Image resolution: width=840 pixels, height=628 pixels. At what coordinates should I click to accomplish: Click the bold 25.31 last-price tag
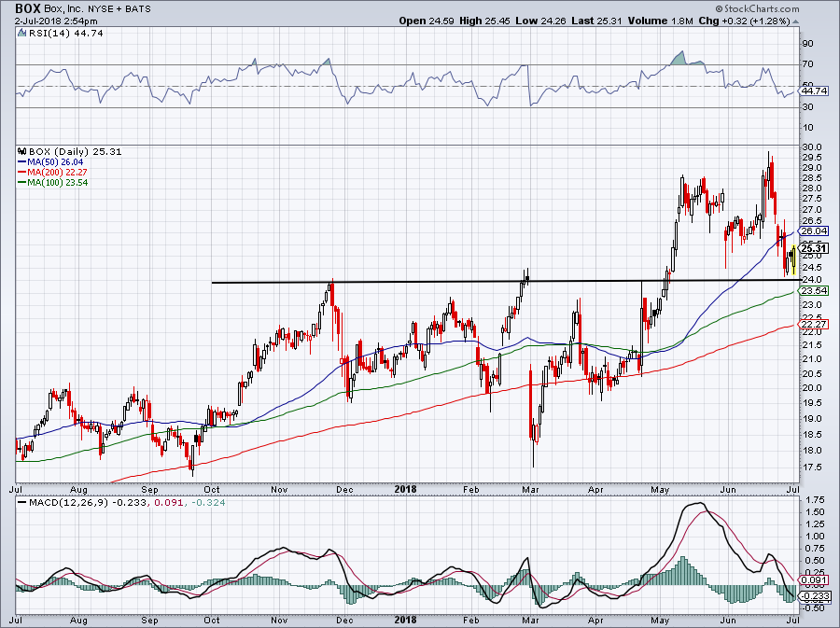[813, 248]
